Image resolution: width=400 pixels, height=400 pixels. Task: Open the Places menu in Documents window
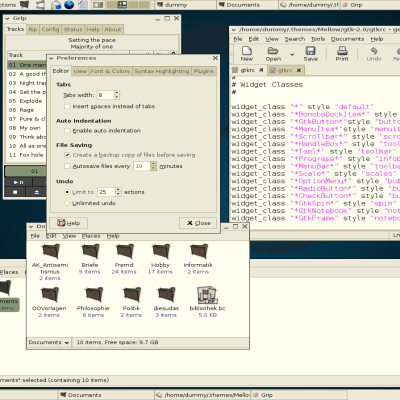(91, 236)
